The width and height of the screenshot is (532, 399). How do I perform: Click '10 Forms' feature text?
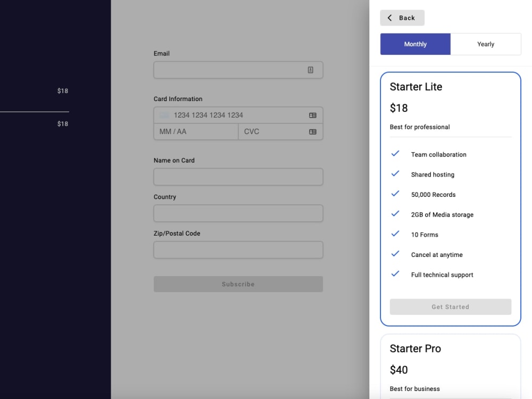[x=425, y=235]
